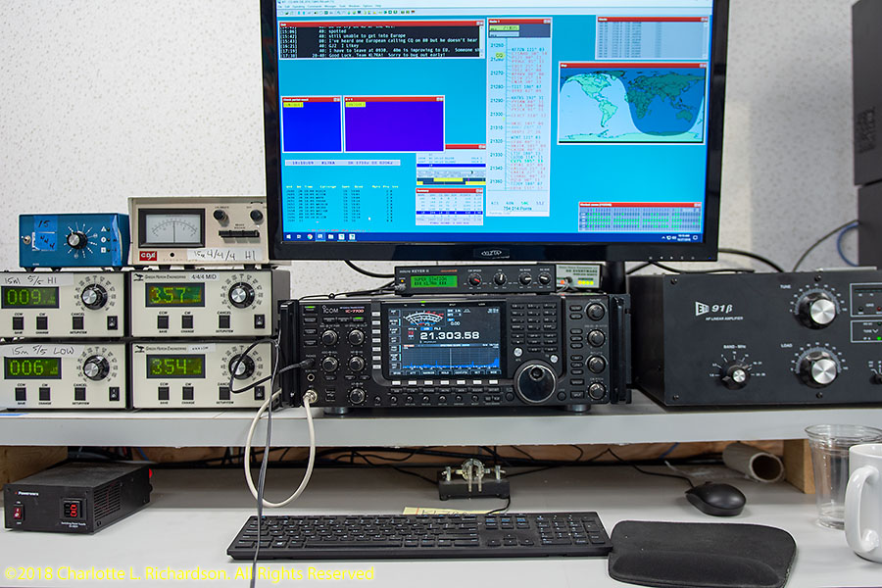This screenshot has width=882, height=588.
Task: Close the Map window
Action: click(703, 66)
